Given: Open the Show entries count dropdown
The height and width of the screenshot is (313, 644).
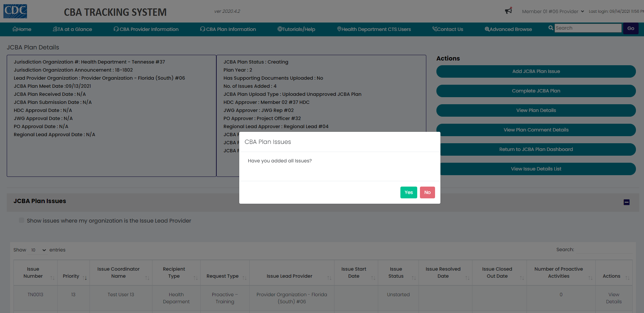Looking at the screenshot, I should (38, 250).
